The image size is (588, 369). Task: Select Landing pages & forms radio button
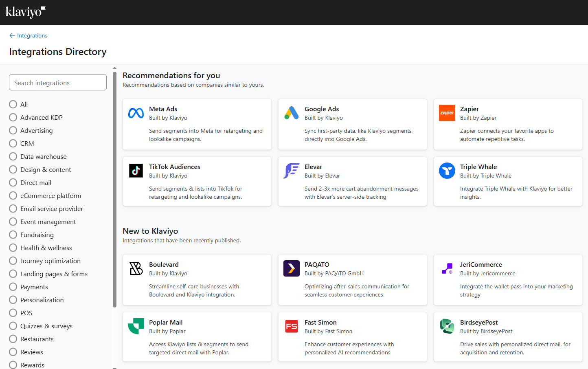[13, 274]
